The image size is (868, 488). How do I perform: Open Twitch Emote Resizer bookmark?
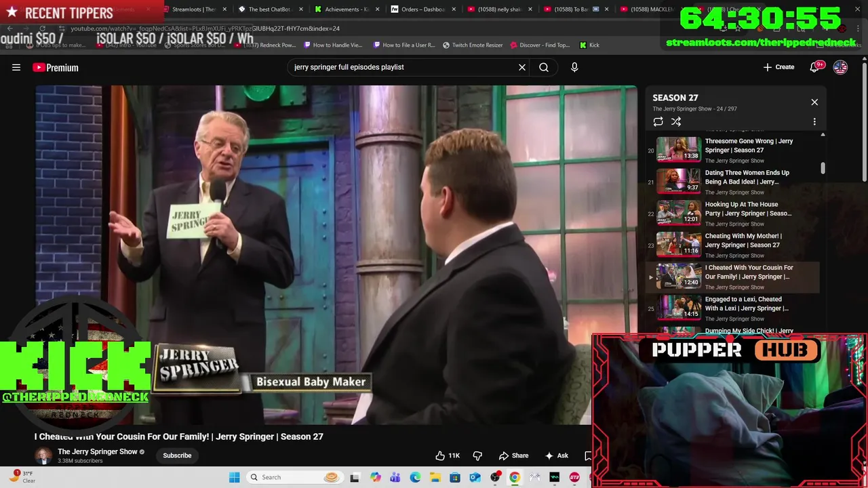coord(473,45)
